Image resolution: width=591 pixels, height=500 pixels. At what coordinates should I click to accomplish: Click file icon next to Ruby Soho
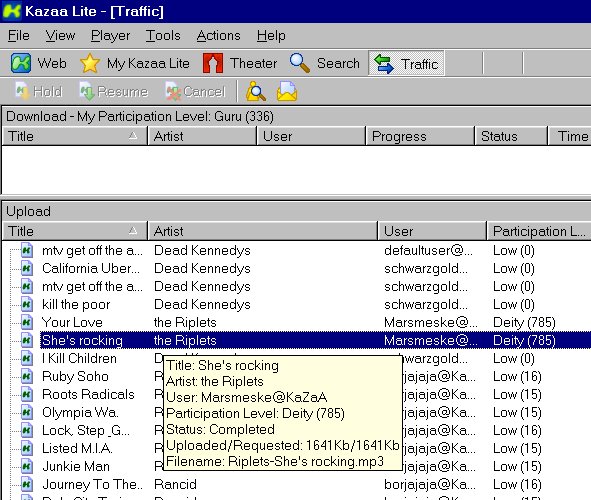(x=26, y=376)
